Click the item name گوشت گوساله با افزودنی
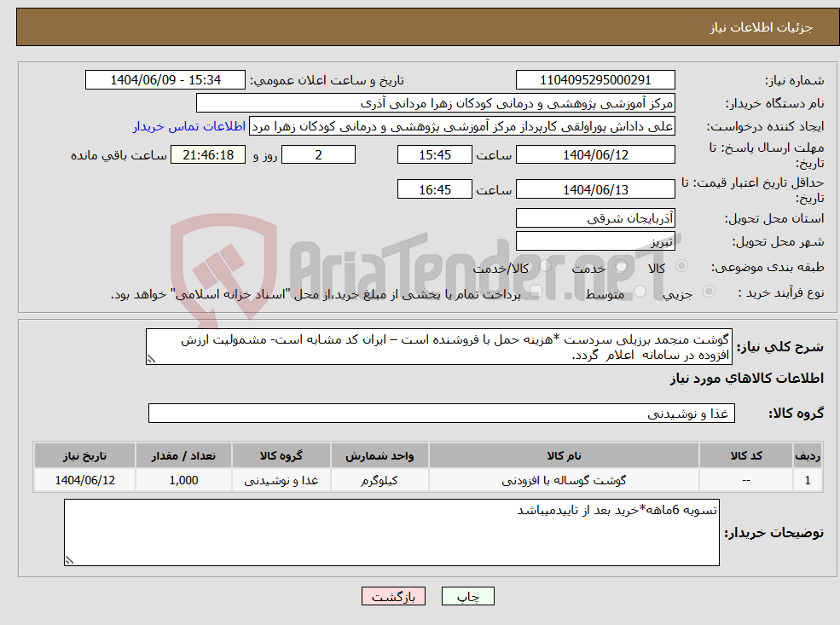This screenshot has height=625, width=840. [564, 480]
